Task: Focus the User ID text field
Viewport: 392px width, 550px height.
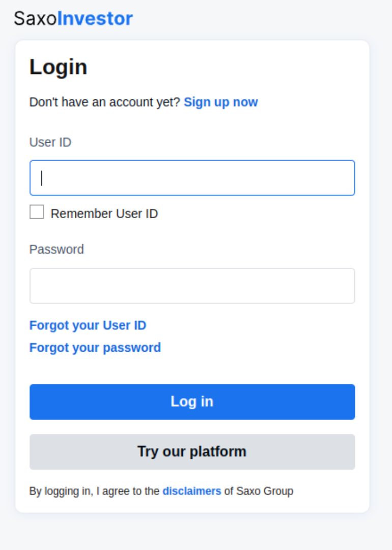Action: tap(192, 178)
